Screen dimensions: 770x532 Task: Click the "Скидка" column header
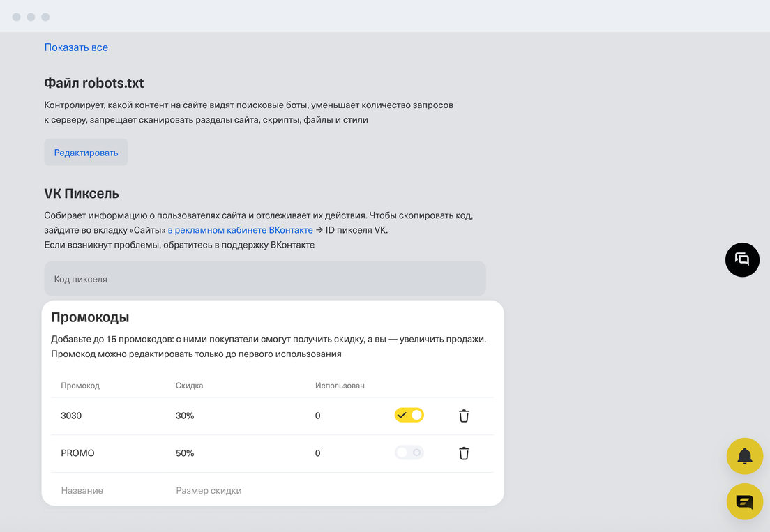pyautogui.click(x=189, y=386)
